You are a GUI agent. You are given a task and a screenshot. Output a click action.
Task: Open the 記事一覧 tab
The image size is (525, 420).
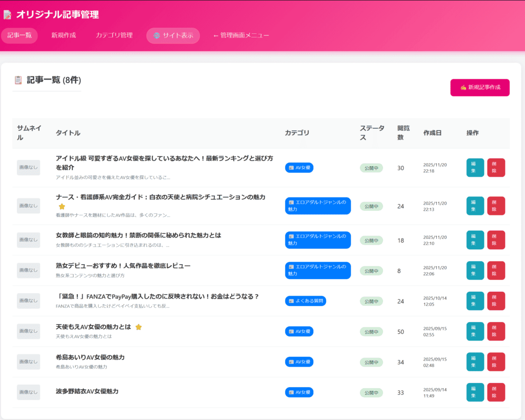click(19, 35)
